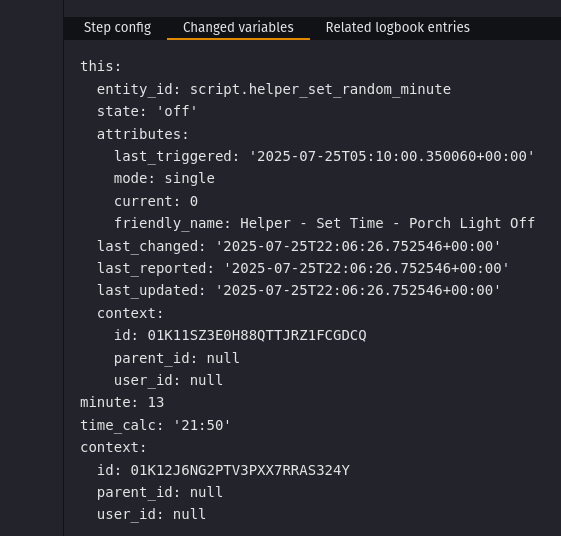Click the last_reported timestamp line
The width and height of the screenshot is (561, 536).
[x=303, y=268]
